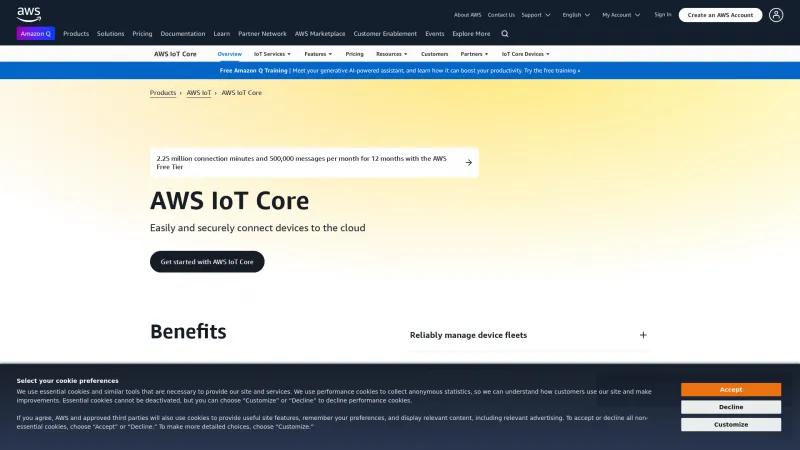Open the Free Tier connection minutes offer text
800x450 pixels.
302,163
